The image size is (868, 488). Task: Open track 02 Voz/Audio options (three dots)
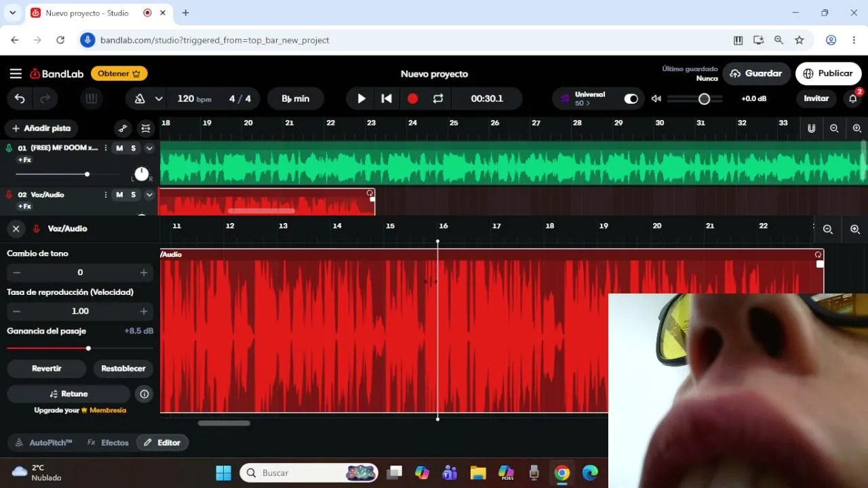click(105, 195)
